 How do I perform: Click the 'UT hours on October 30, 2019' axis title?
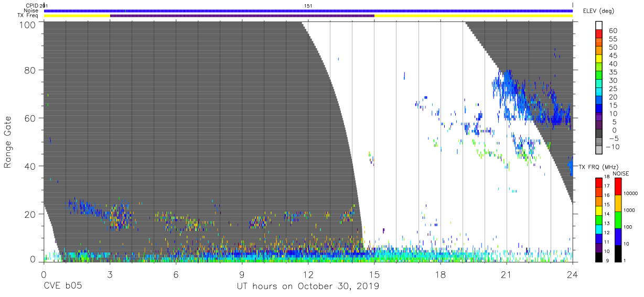(308, 286)
